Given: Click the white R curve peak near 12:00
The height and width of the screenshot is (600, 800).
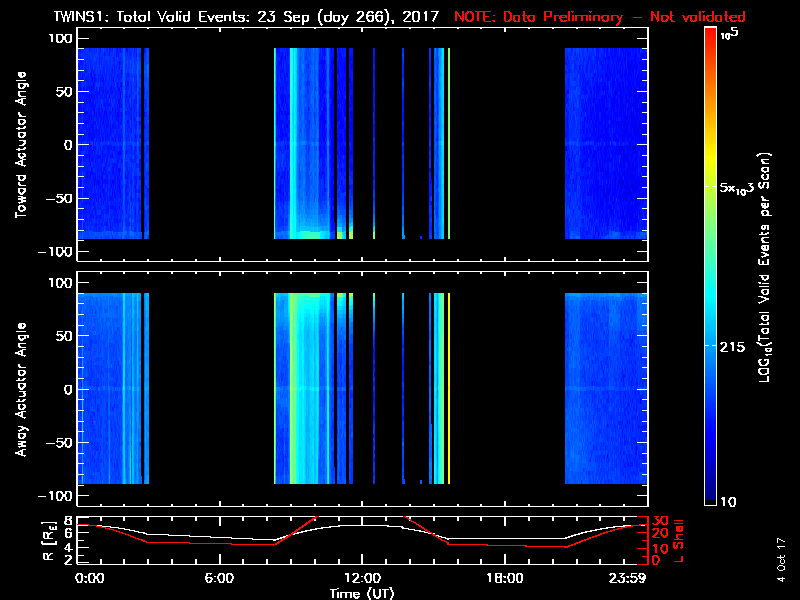Looking at the screenshot, I should [x=363, y=526].
